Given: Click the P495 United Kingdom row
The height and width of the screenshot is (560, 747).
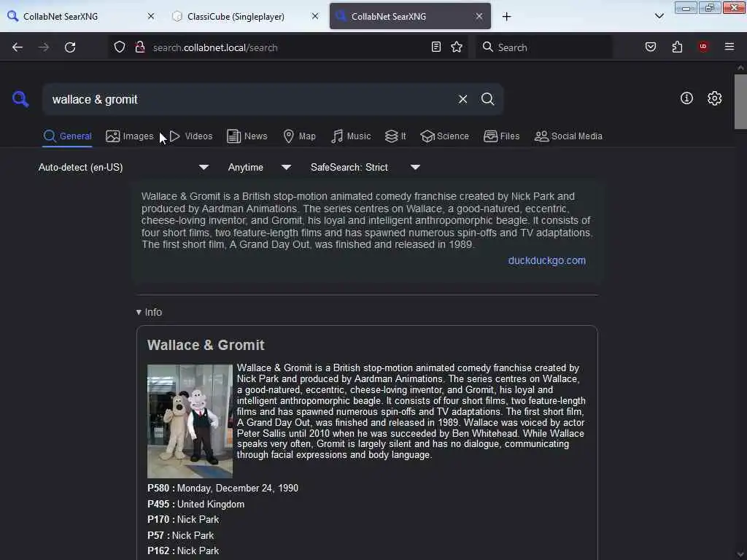Looking at the screenshot, I should coord(196,504).
